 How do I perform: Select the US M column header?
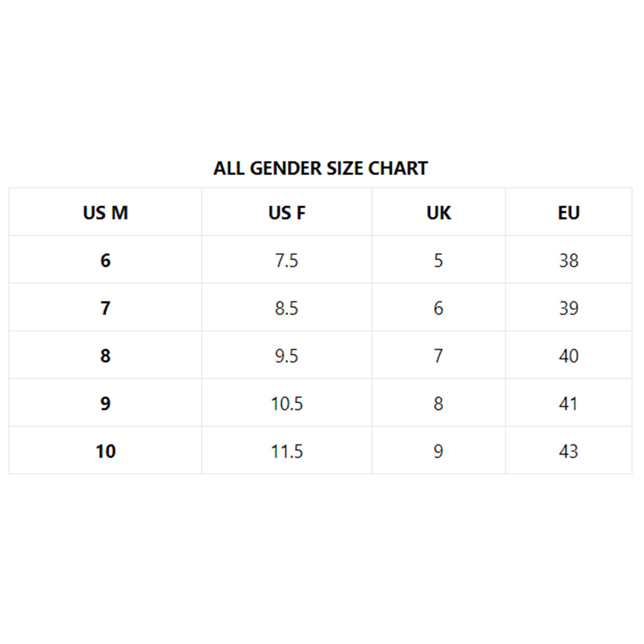point(105,212)
